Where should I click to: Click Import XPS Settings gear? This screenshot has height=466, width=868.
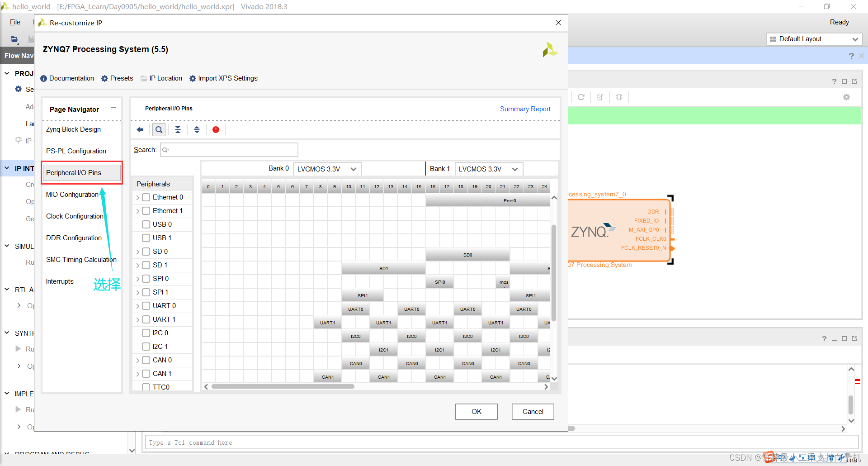pyautogui.click(x=193, y=78)
